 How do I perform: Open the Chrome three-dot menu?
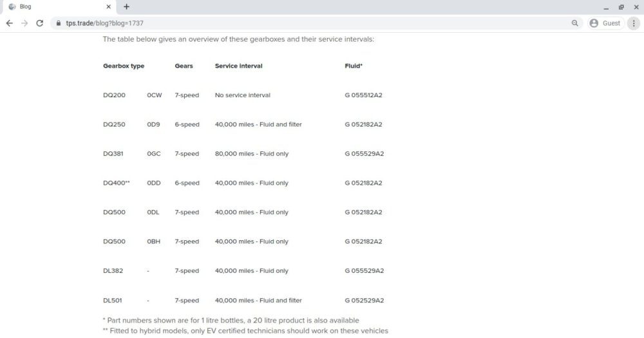coord(634,23)
